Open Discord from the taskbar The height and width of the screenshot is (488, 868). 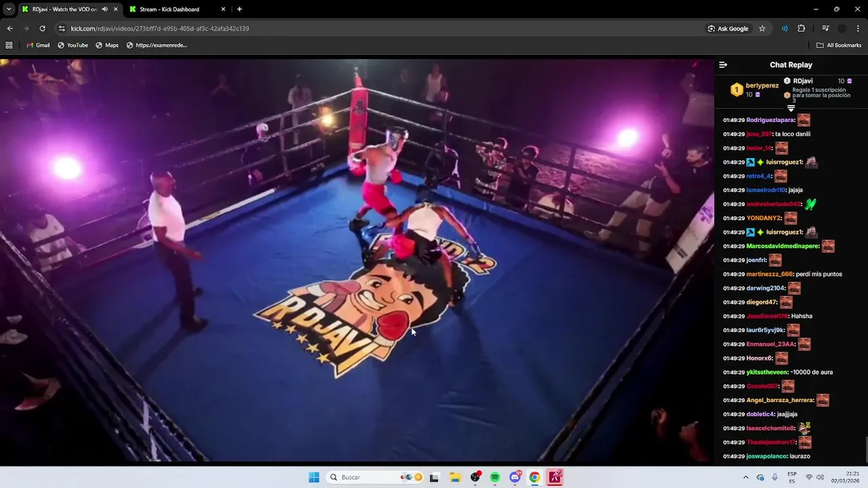[515, 477]
